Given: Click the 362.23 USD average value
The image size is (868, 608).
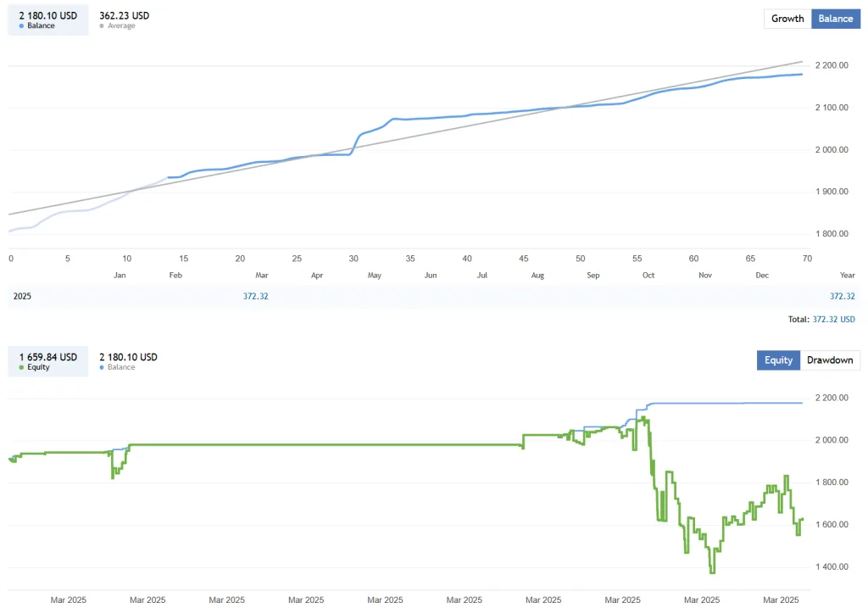Looking at the screenshot, I should click(x=124, y=14).
